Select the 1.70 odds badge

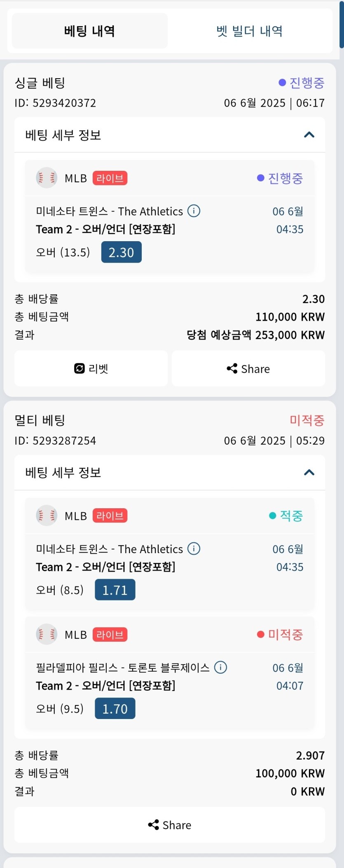click(x=115, y=709)
